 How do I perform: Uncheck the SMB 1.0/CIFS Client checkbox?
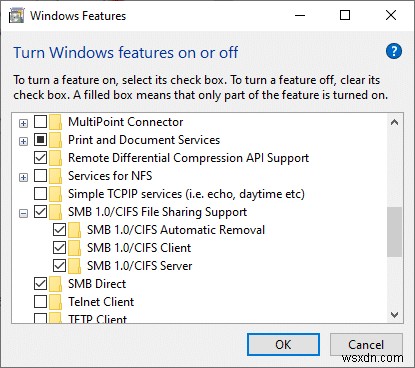pos(59,248)
